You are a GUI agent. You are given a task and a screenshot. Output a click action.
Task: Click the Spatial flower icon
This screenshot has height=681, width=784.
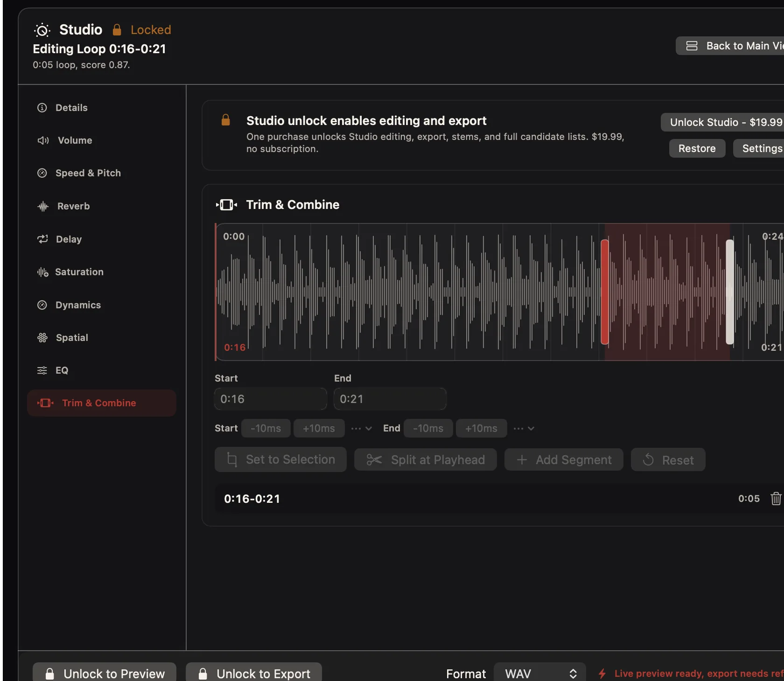click(x=42, y=338)
